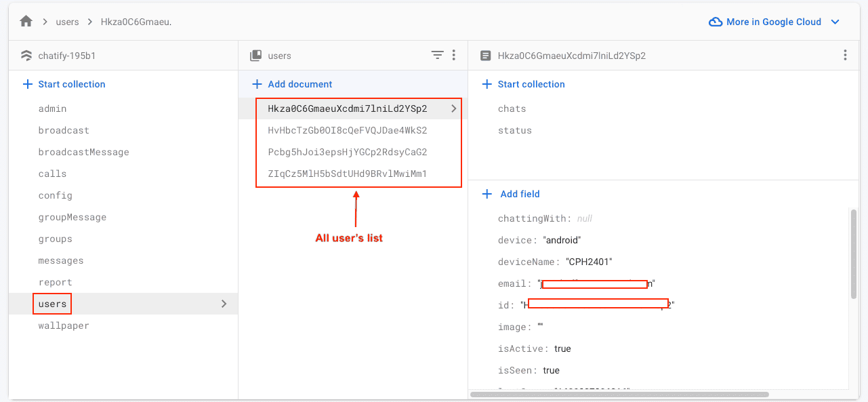
Task: Click the Google Cloud icon
Action: point(715,22)
